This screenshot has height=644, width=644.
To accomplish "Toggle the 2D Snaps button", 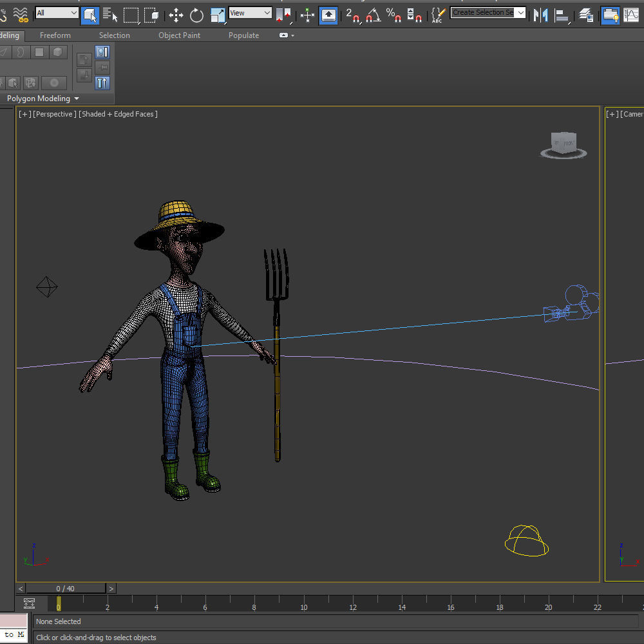I will [353, 15].
